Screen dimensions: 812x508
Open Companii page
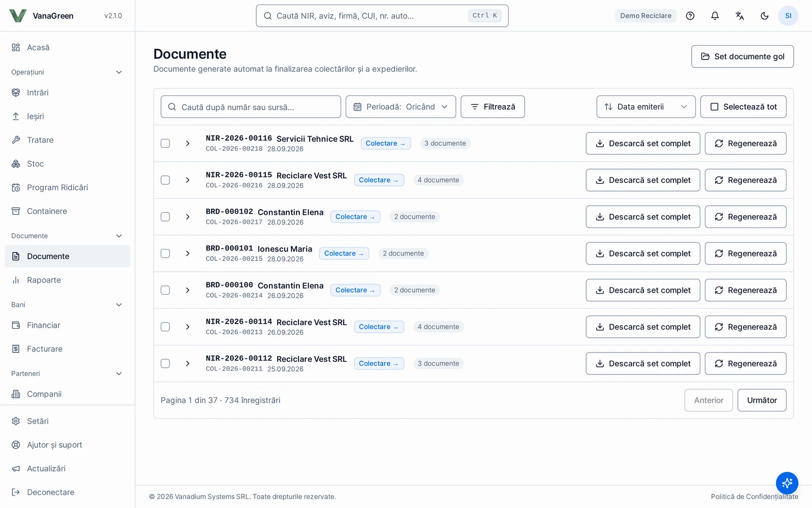[x=67, y=394]
